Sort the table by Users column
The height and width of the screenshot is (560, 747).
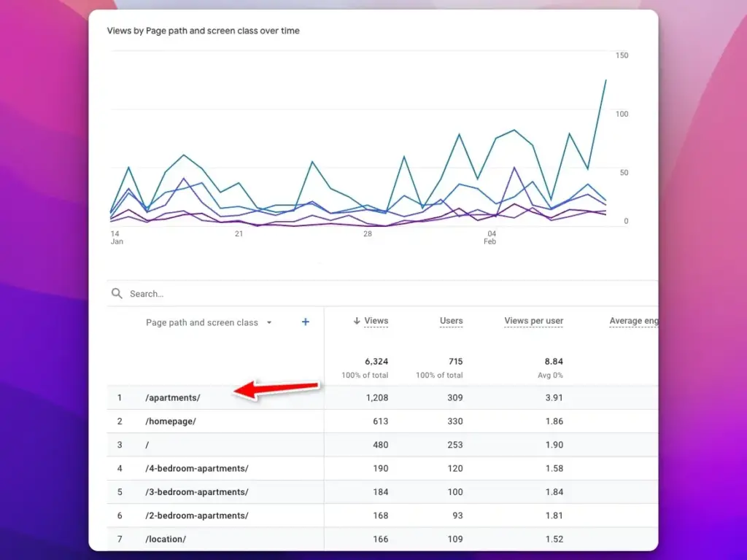point(451,321)
